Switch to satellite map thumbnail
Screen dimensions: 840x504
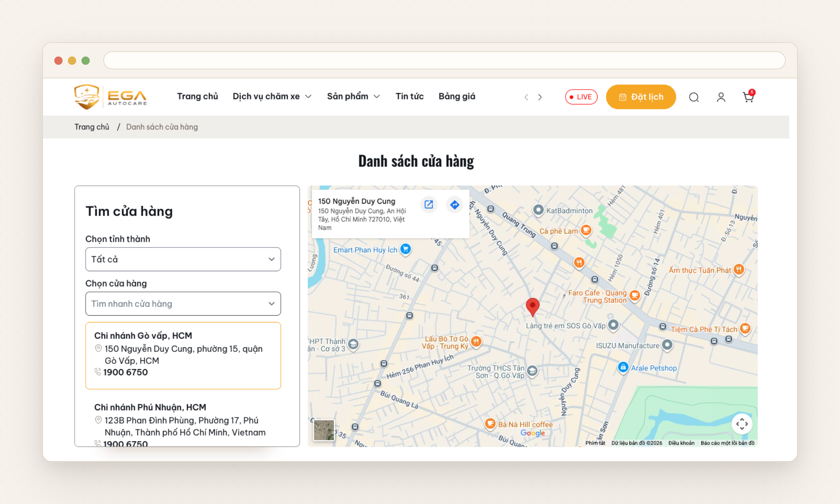pyautogui.click(x=324, y=430)
